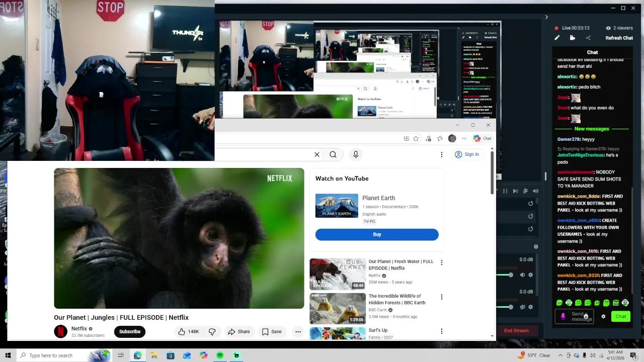Mute the first audio channel speaker
The height and width of the screenshot is (362, 644).
522,275
